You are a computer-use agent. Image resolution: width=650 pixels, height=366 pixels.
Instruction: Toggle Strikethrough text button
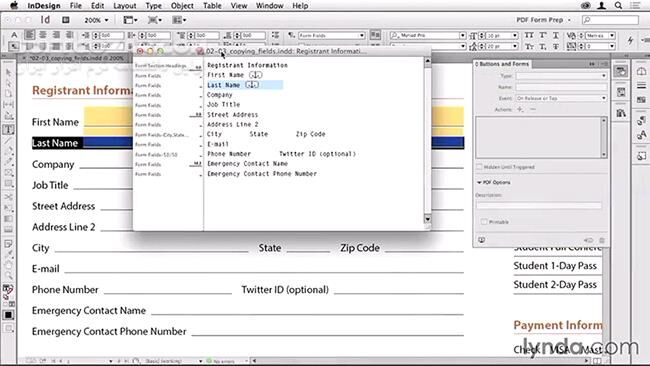point(556,46)
